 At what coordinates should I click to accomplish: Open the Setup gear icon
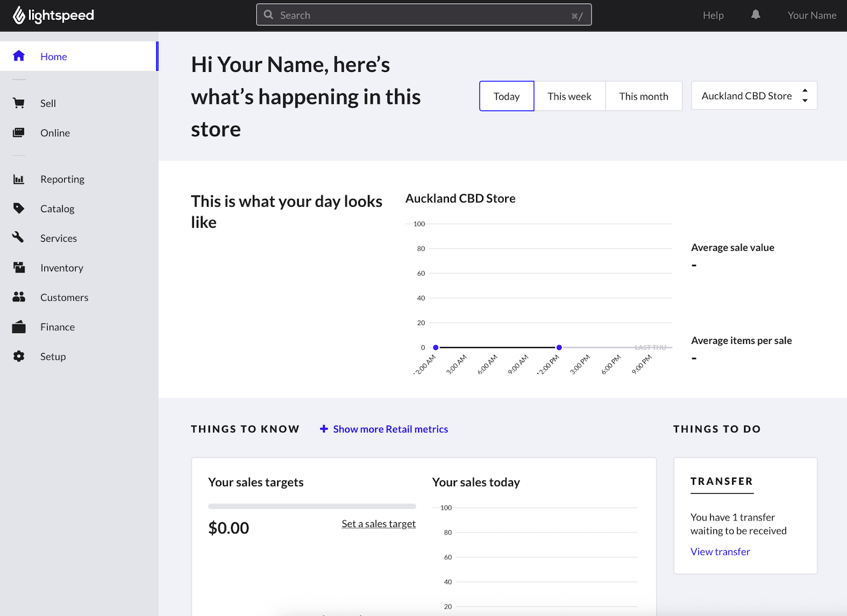(19, 356)
